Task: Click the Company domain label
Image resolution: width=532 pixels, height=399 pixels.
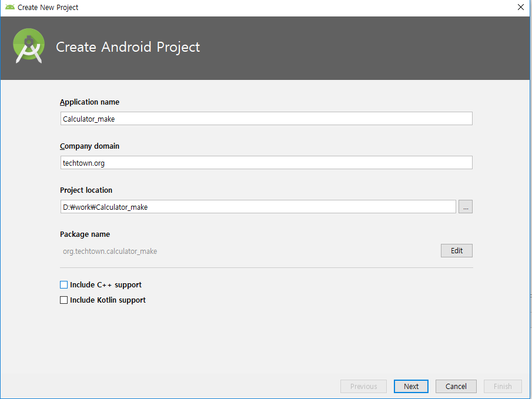Action: [89, 146]
